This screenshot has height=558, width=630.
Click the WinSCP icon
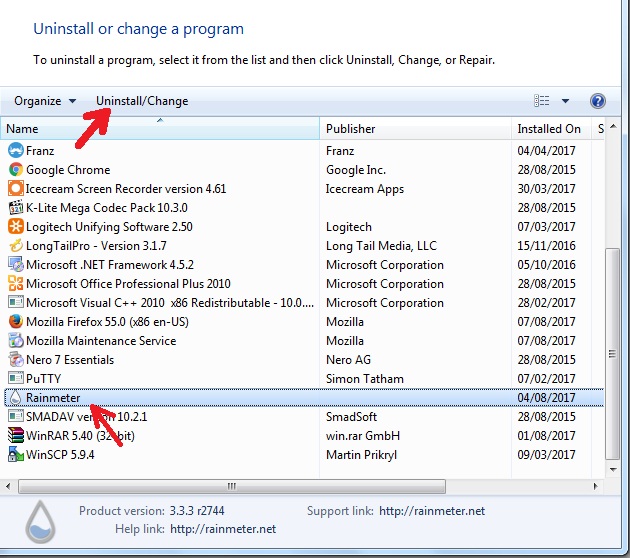coord(16,454)
